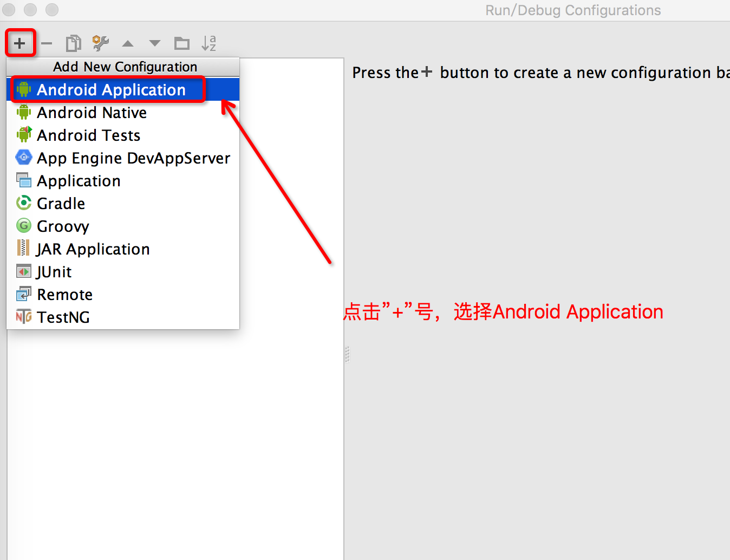Select the TestNG configuration entry
730x560 pixels.
click(x=123, y=317)
